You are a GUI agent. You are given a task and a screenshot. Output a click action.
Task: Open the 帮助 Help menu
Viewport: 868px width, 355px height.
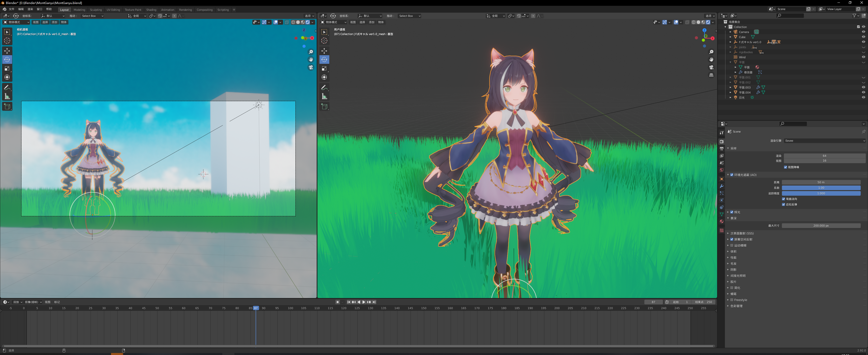[49, 9]
